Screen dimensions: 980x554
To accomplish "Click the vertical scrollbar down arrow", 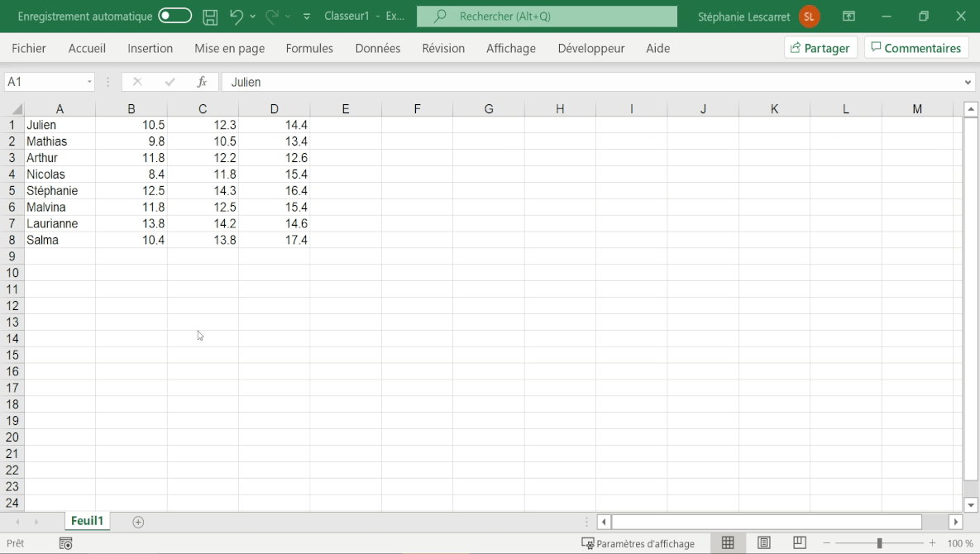I will [x=971, y=504].
